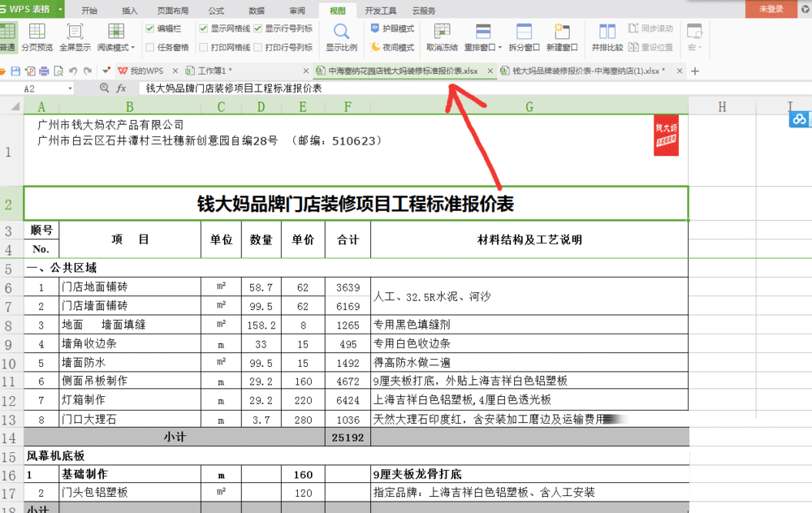Check 打印网格线 print gridlines
Viewport: 812px width, 513px height.
pyautogui.click(x=204, y=47)
